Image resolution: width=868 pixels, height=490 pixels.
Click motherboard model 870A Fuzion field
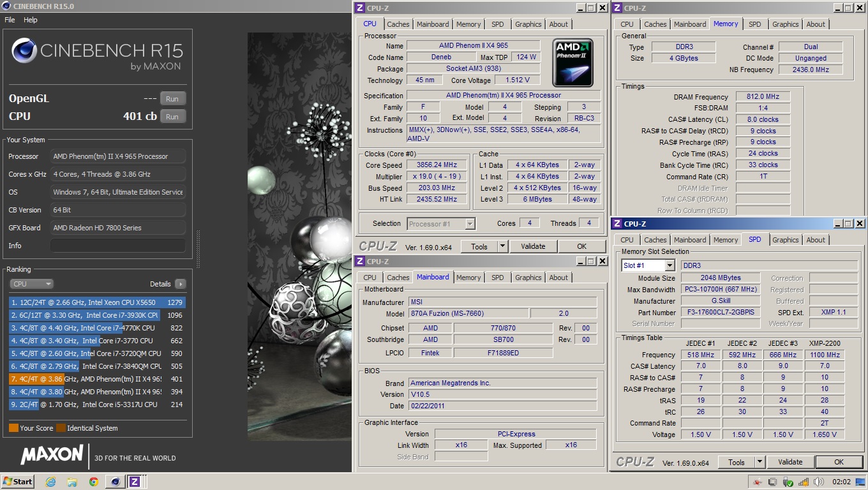[467, 314]
